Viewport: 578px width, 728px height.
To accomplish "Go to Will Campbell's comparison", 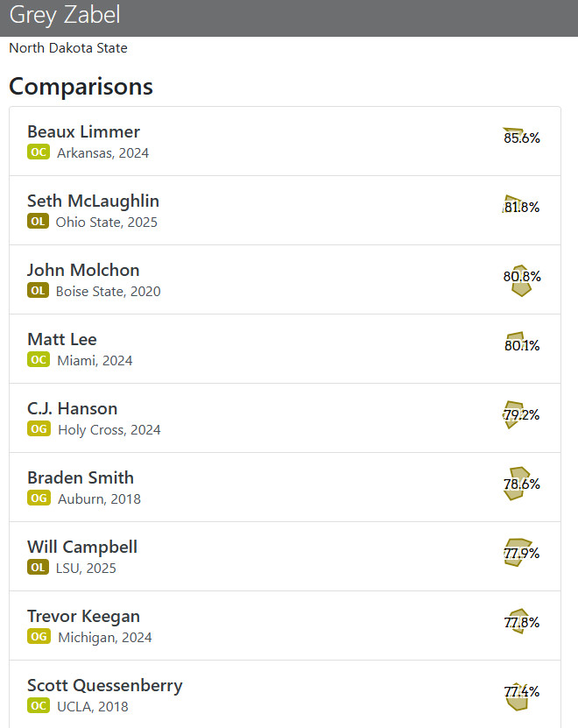I will coord(82,547).
